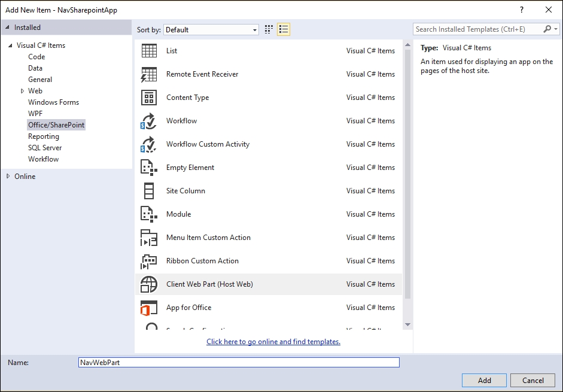
Task: Select the WPF category
Action: click(x=35, y=114)
